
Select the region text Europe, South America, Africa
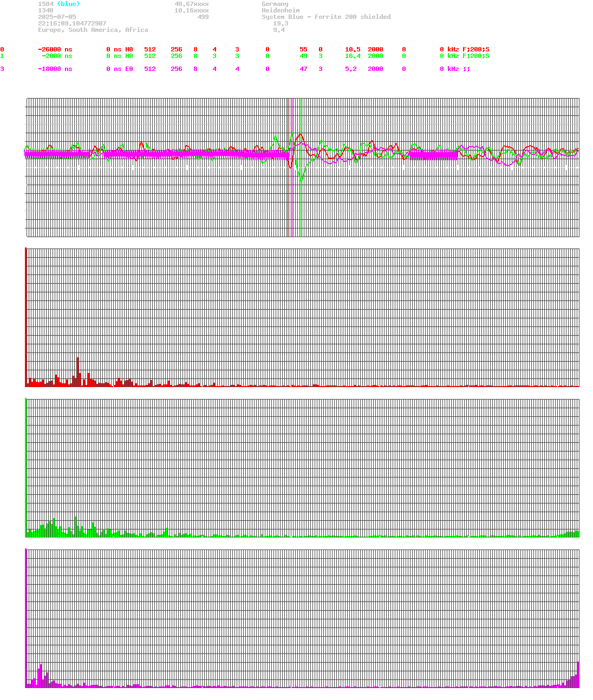93,30
